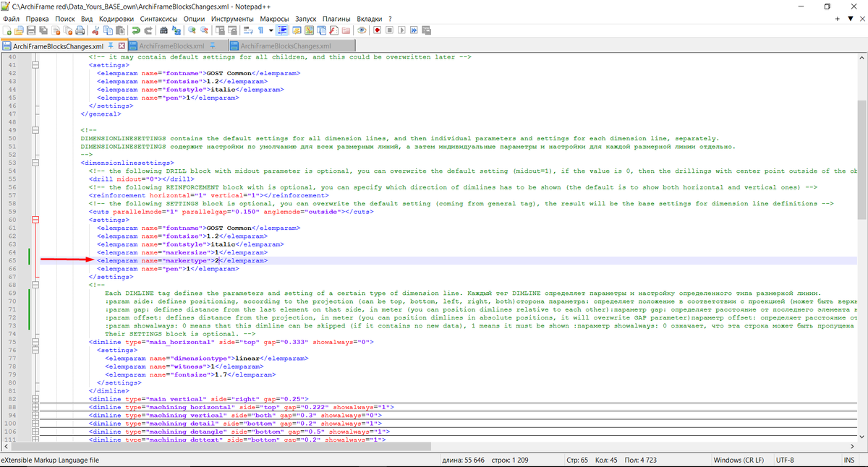The width and height of the screenshot is (868, 467).
Task: Toggle word wrap toolbar button
Action: [x=248, y=30]
